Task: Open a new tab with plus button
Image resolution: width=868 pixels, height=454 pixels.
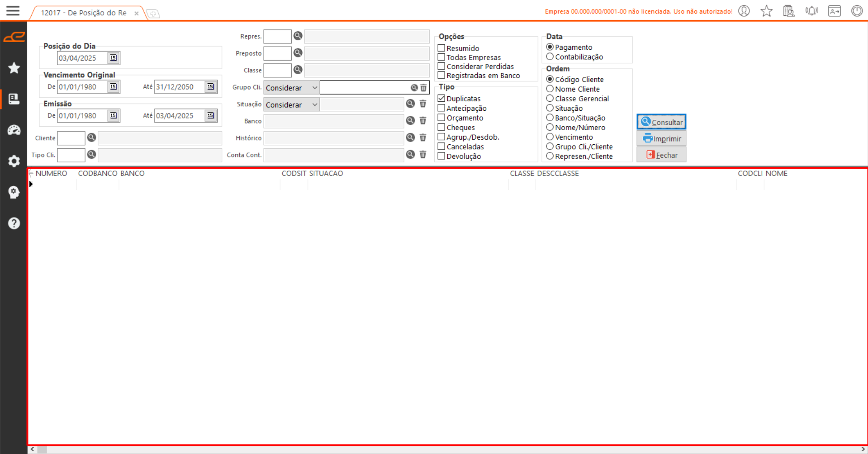Action: (x=153, y=14)
